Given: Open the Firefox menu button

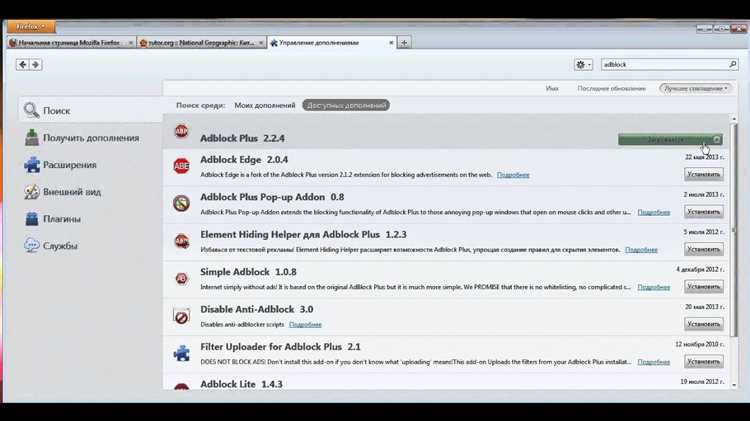Looking at the screenshot, I should (x=31, y=27).
